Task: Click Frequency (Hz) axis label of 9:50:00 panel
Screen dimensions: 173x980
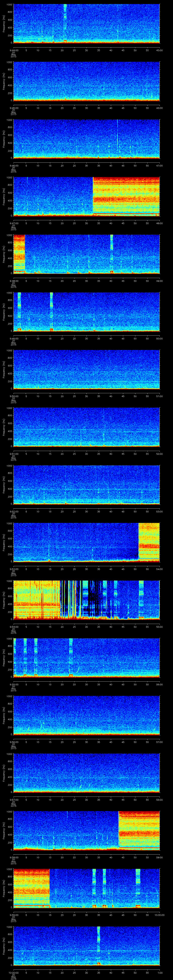Action: tap(4, 369)
